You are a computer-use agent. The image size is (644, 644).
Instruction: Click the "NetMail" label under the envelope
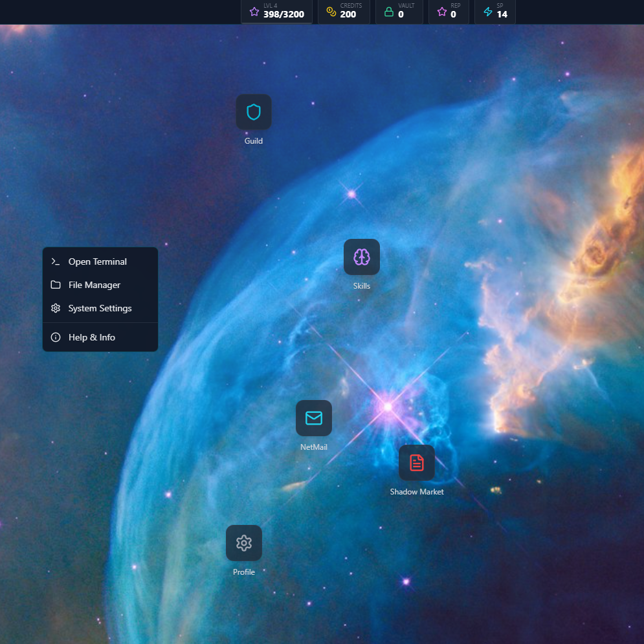314,447
